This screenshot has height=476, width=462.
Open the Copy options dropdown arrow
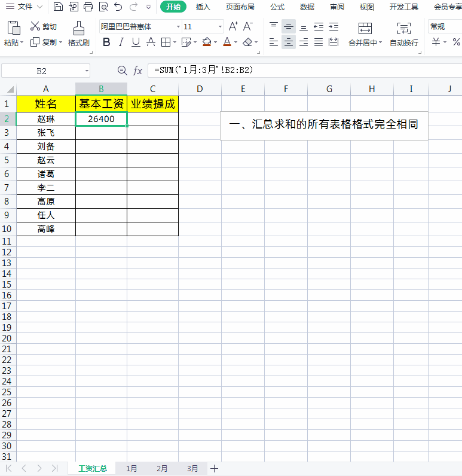pos(61,42)
